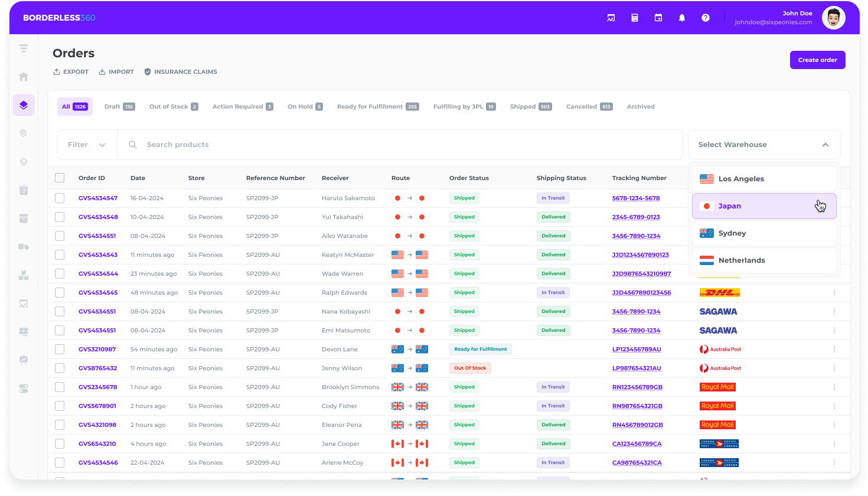The height and width of the screenshot is (496, 868).
Task: Open the calculator icon in the top bar
Action: tap(634, 18)
